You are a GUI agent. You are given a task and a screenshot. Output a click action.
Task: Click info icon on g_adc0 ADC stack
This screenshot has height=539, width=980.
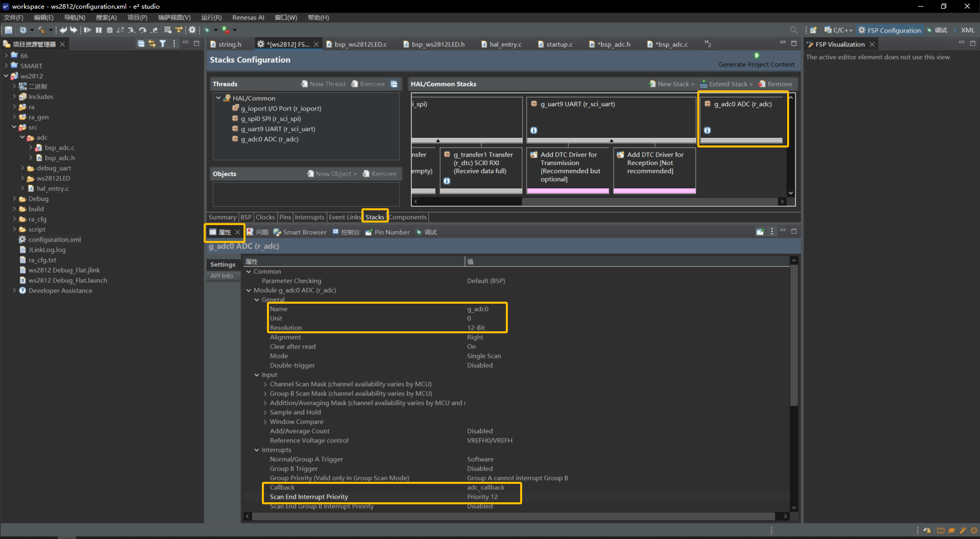click(x=707, y=131)
